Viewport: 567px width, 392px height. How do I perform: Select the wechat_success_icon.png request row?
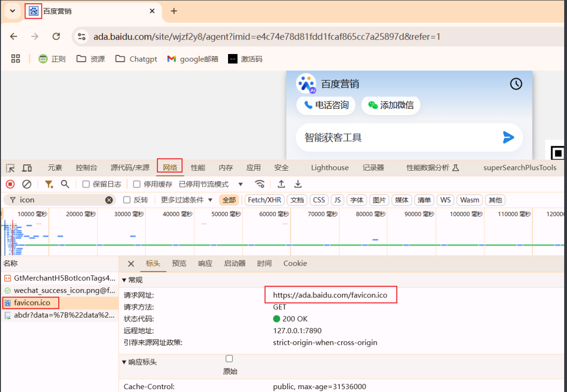tap(59, 290)
